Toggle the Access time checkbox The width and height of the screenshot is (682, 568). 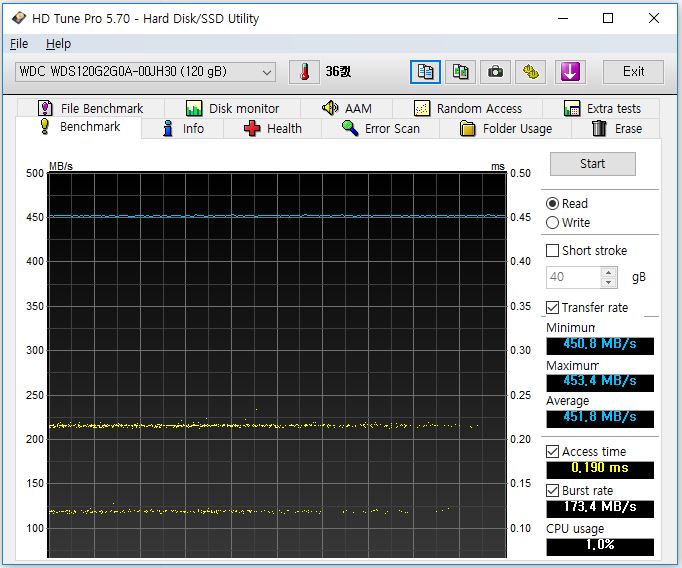552,451
